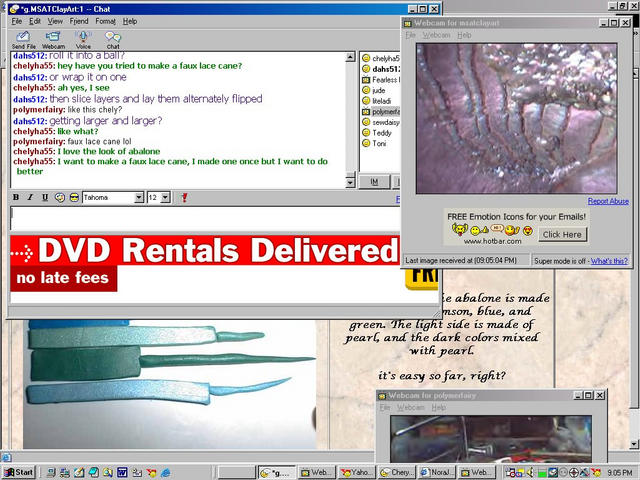Open the Format menu
Viewport: 640px width, 480px height.
tap(105, 21)
